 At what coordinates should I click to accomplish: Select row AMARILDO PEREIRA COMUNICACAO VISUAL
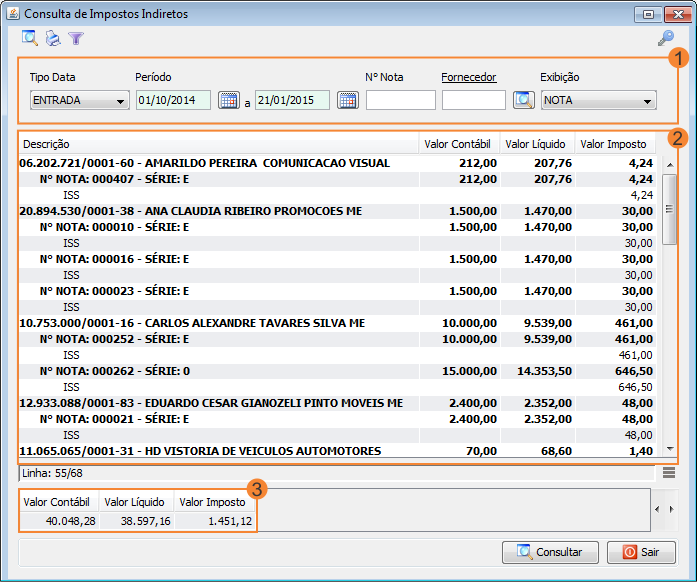point(337,163)
